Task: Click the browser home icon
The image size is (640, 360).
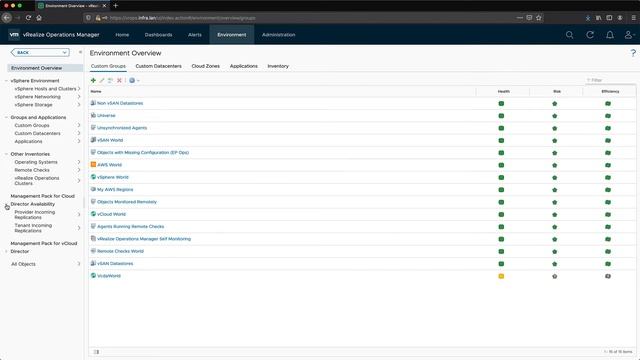Action: tap(39, 18)
